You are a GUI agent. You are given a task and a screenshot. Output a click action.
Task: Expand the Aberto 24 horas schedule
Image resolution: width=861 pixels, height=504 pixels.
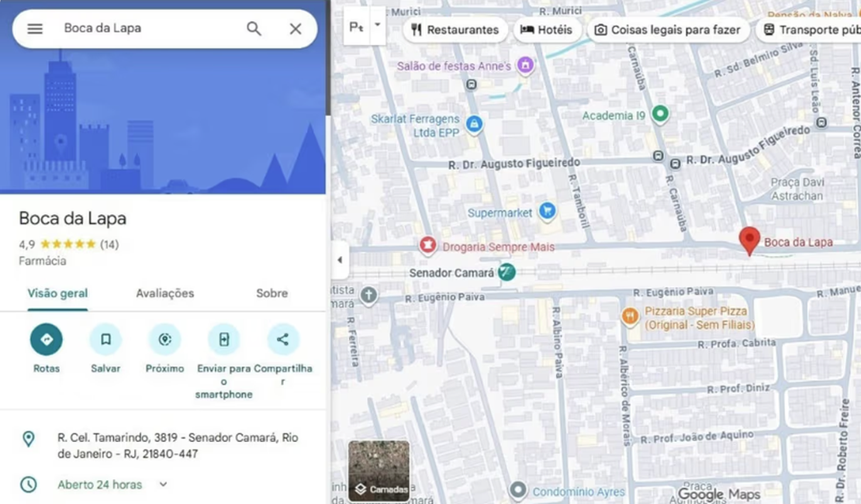pyautogui.click(x=163, y=484)
